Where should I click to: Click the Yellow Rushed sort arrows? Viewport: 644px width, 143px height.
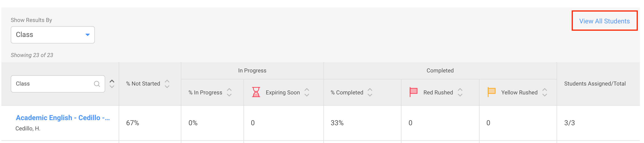point(545,92)
